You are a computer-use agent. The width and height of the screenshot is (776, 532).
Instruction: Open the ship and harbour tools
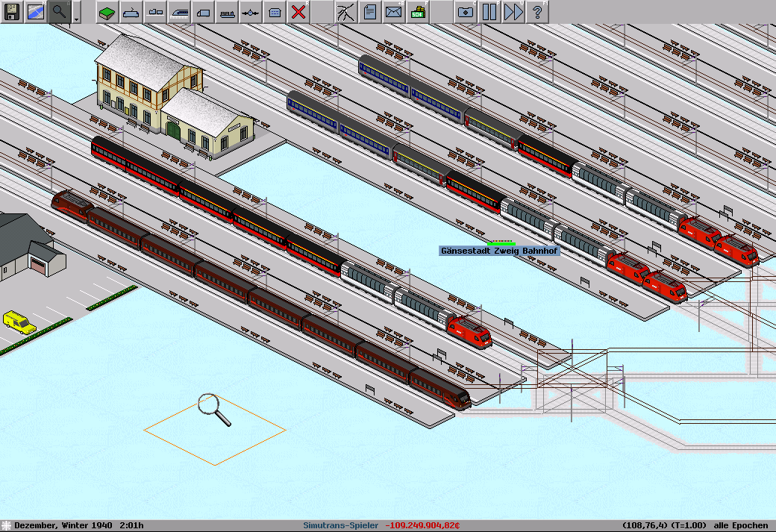click(x=227, y=12)
